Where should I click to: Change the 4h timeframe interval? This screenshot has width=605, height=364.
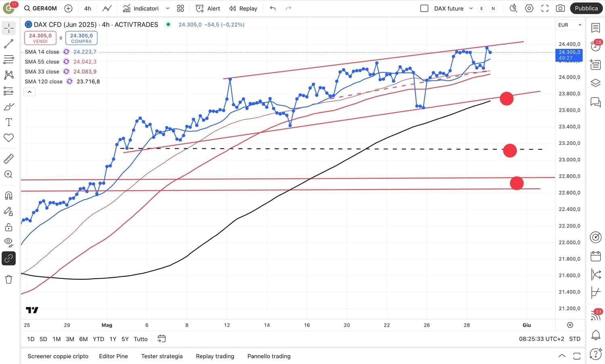pos(88,8)
